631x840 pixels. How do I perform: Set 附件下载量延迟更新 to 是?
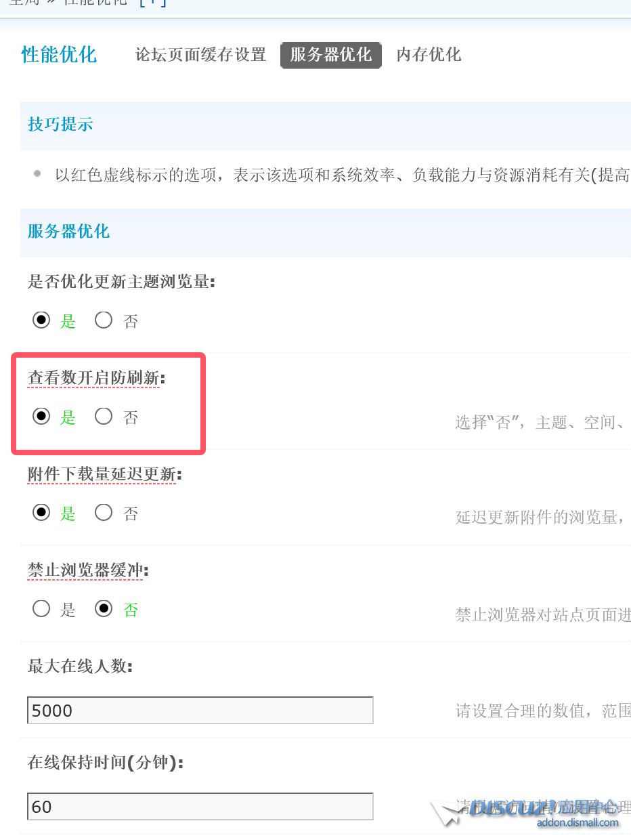tap(42, 513)
